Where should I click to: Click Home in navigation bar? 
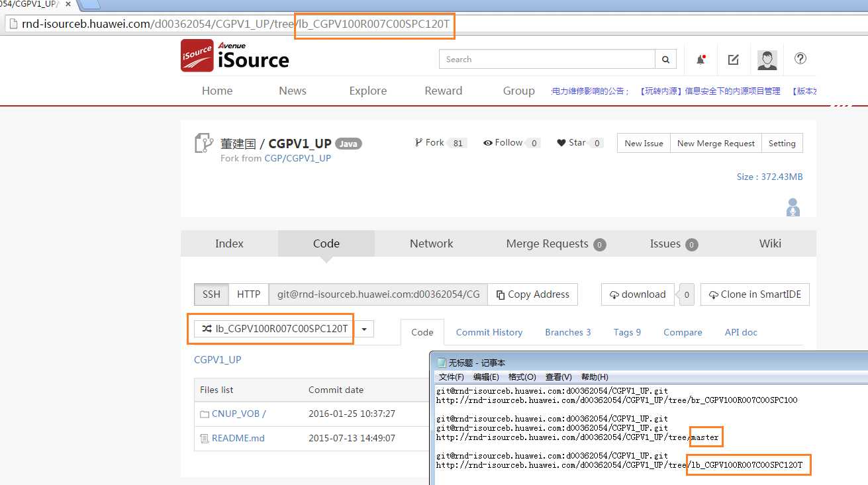coord(217,91)
